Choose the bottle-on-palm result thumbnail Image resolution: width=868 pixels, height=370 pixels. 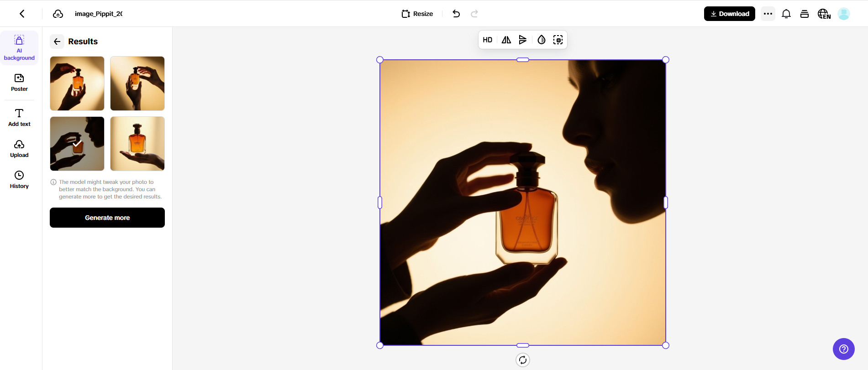tap(137, 144)
